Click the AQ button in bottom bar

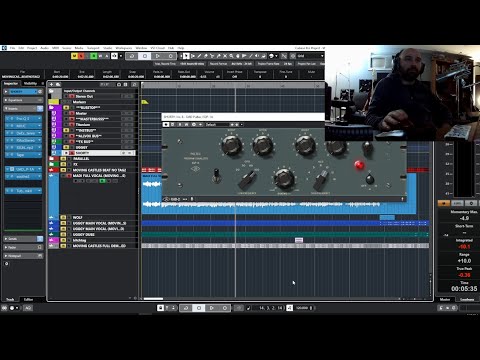(28, 308)
